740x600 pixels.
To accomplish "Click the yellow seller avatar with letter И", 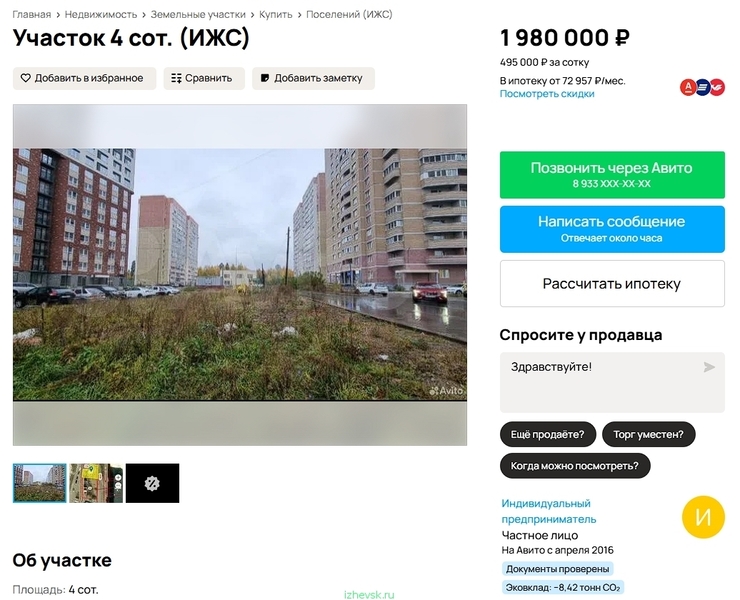I will tap(703, 517).
